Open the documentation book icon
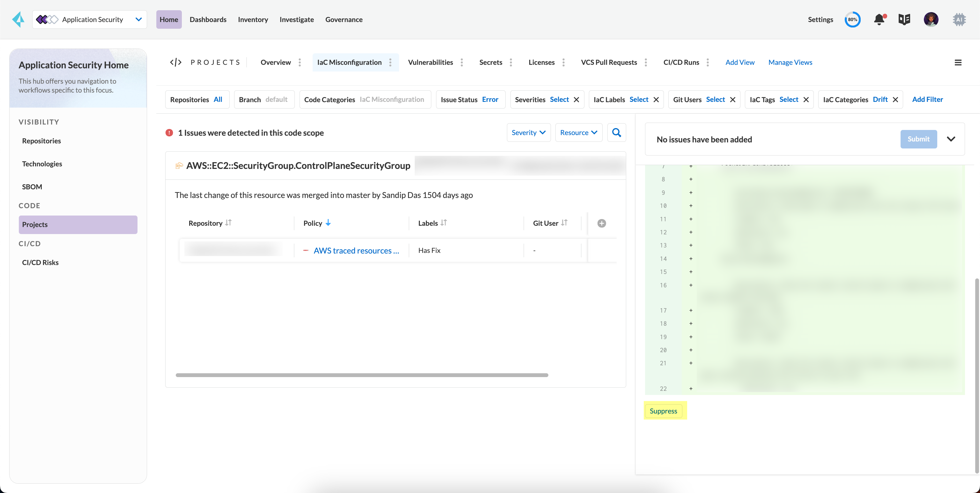 click(904, 19)
